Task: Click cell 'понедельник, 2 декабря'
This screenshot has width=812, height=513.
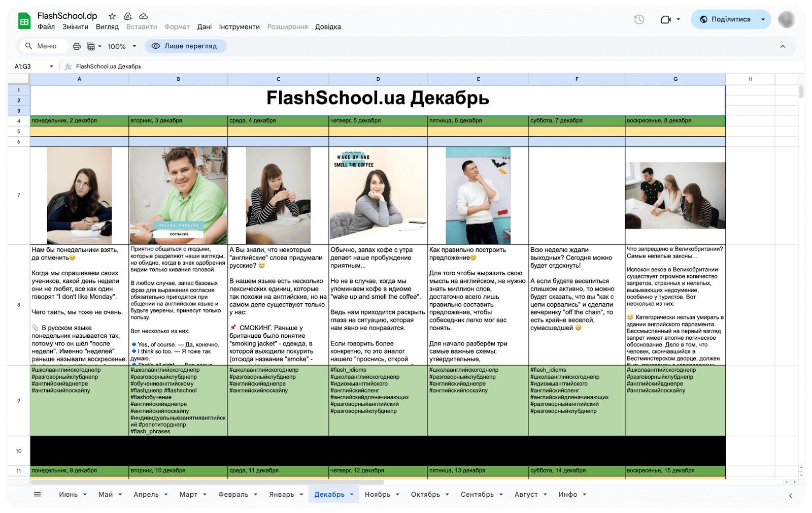Action: tap(79, 121)
